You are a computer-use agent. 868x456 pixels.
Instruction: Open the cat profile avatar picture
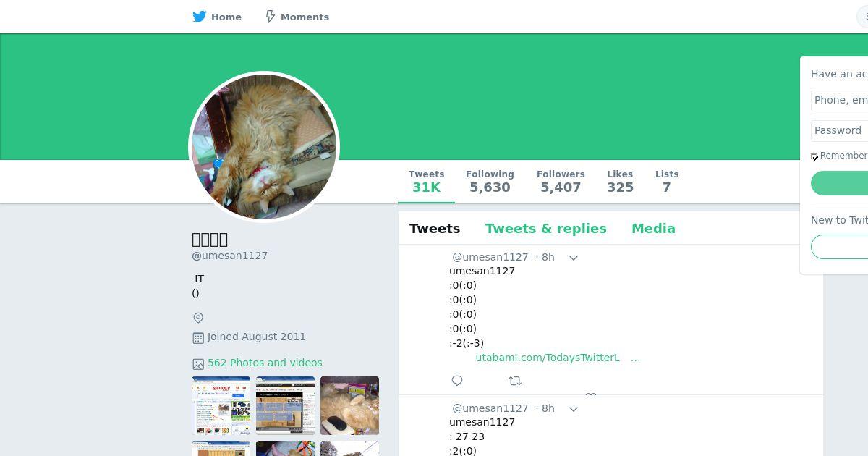(264, 147)
